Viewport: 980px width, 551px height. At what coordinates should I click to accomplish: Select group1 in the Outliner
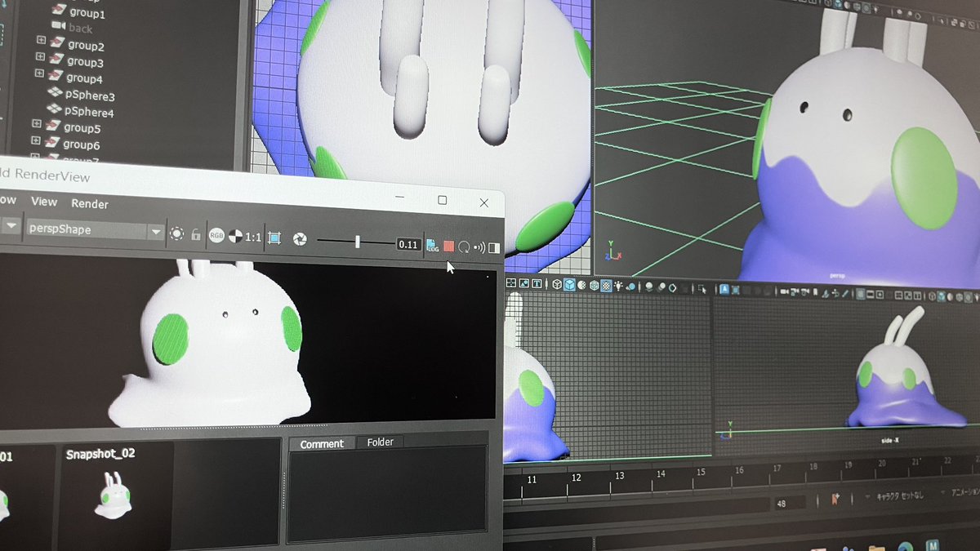click(86, 14)
